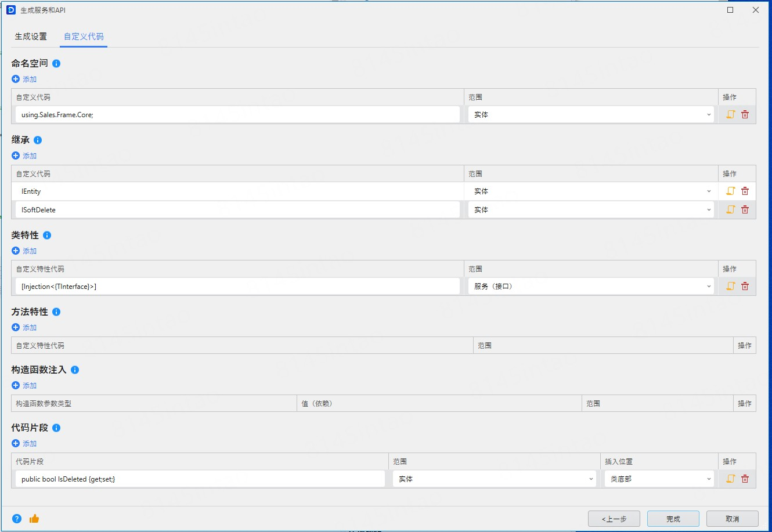This screenshot has width=772, height=532.
Task: Click edit icon for Injection attribute row
Action: [x=730, y=286]
